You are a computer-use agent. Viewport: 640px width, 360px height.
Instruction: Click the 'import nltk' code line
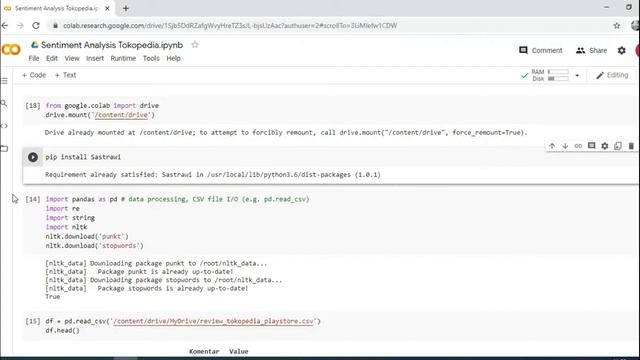(x=66, y=227)
